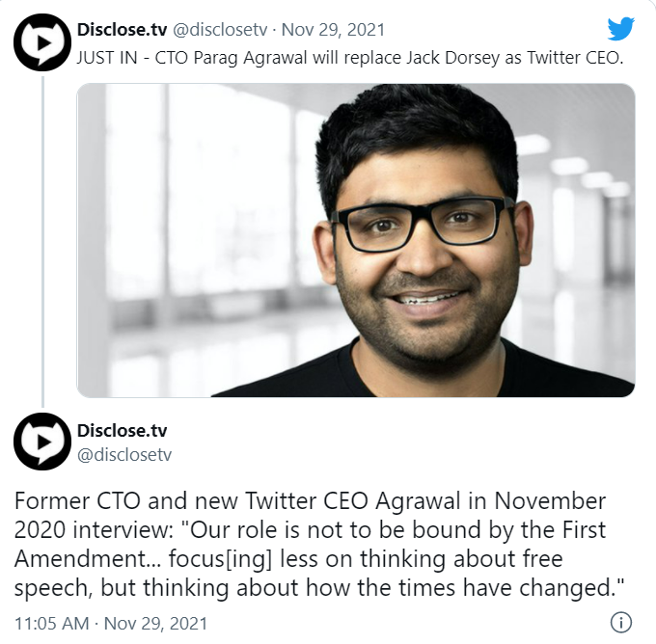Open the top tweet's Disclose.tv profile avatar
The image size is (656, 644).
[x=40, y=40]
